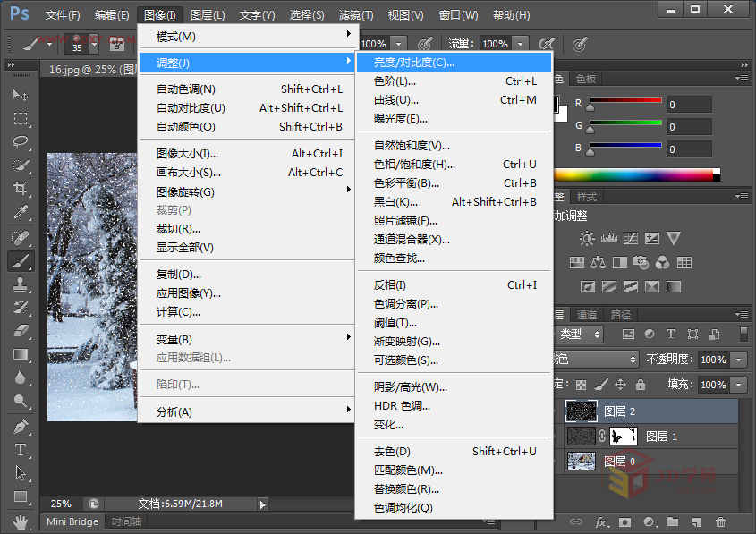Select the Pen tool
The image size is (756, 534).
21,426
